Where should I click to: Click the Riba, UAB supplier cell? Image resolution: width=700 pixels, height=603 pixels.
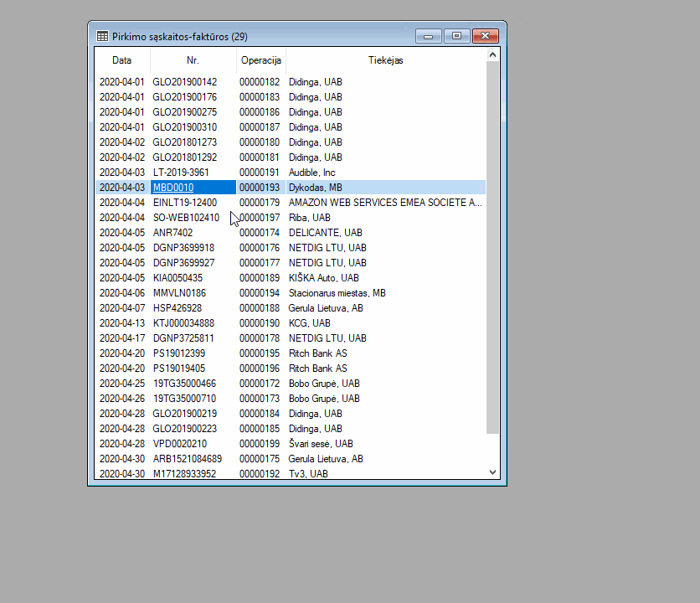point(310,218)
